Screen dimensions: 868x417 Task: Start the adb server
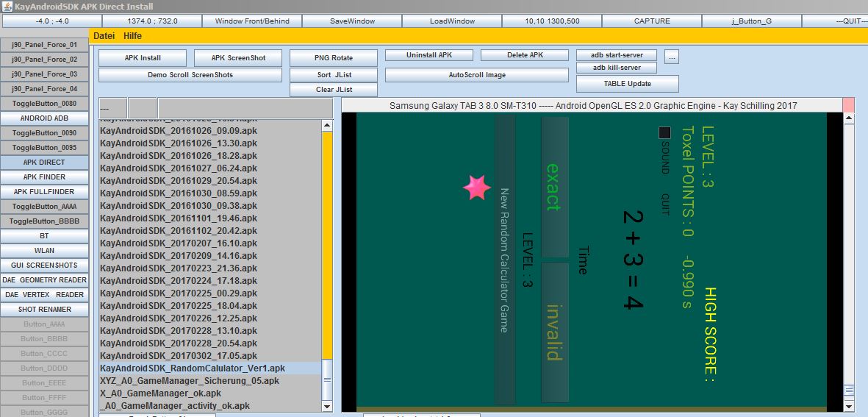click(x=616, y=55)
